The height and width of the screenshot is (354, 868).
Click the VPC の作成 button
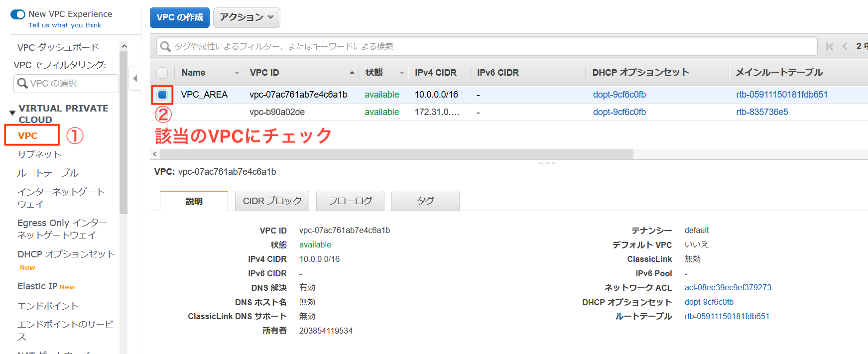pos(180,17)
